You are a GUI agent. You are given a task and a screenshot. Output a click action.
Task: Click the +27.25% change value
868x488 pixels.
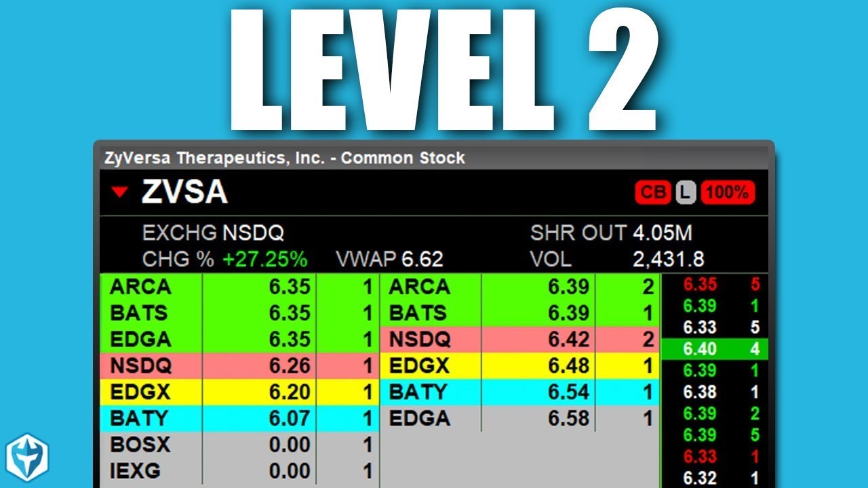coord(264,259)
